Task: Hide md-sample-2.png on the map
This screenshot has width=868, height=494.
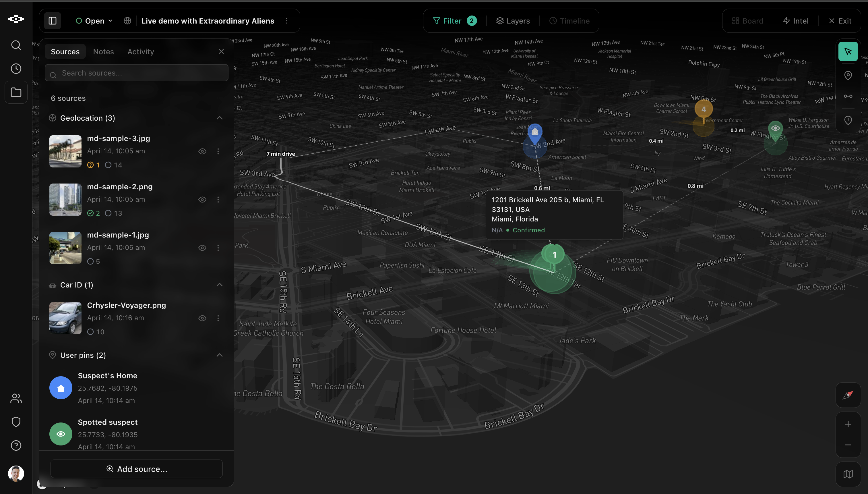Action: coord(202,200)
